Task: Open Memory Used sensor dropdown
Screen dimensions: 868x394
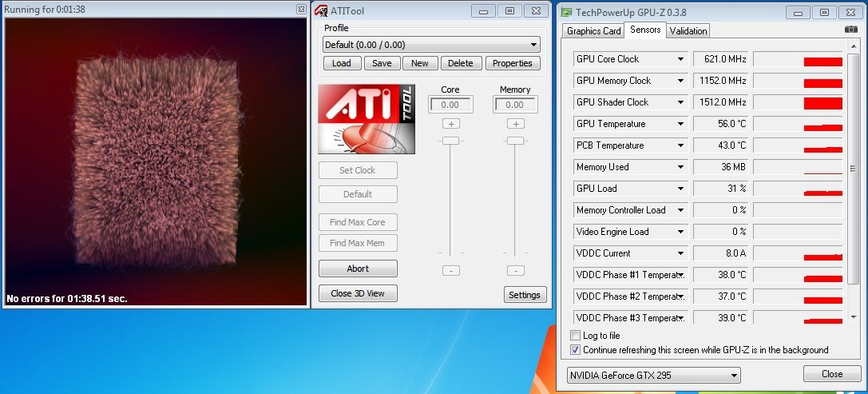Action: pos(680,167)
